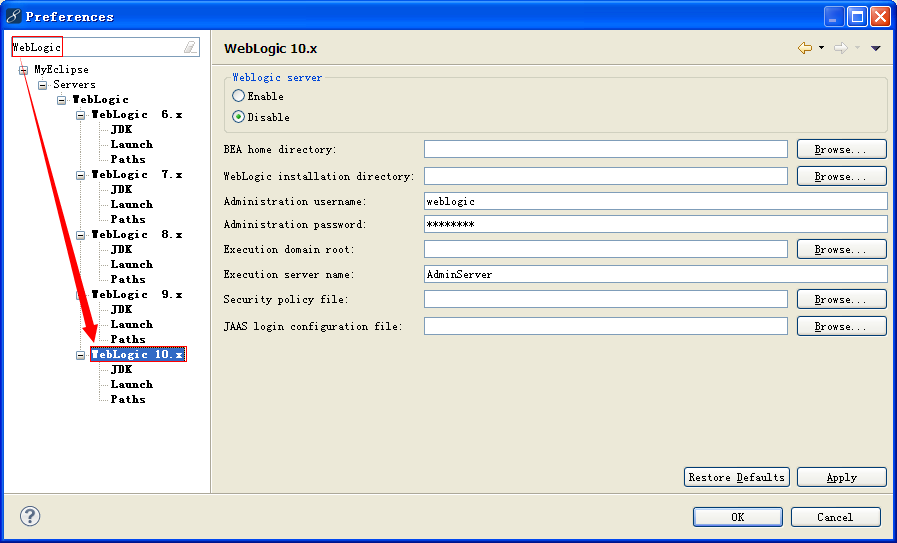Browse for BEA home directory
The image size is (897, 543).
[x=842, y=149]
